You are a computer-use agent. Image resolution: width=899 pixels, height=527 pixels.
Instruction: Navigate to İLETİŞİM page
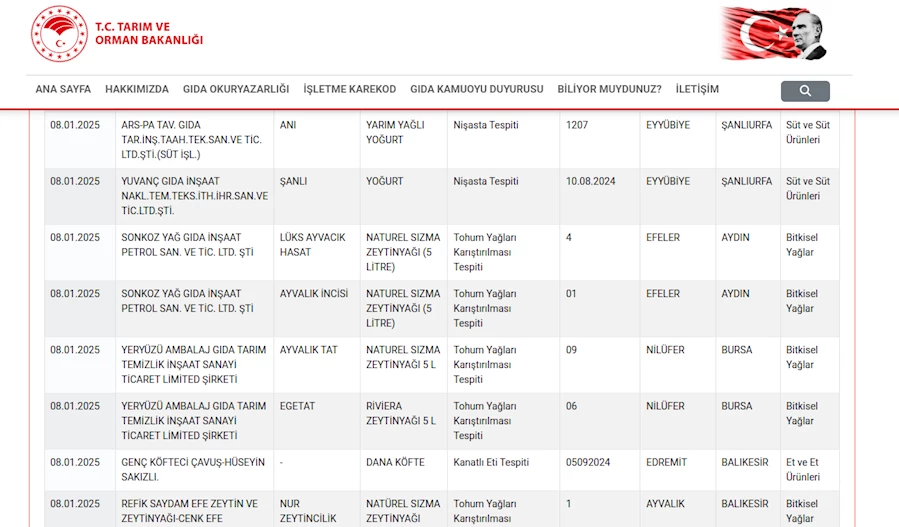click(x=697, y=89)
